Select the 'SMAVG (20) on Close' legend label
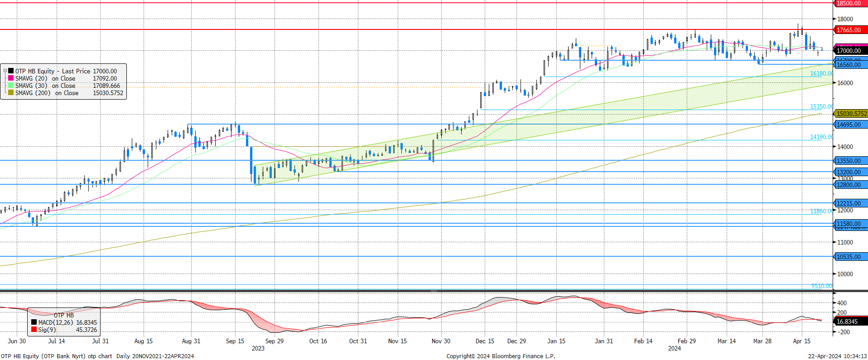The image size is (868, 360). pyautogui.click(x=45, y=78)
